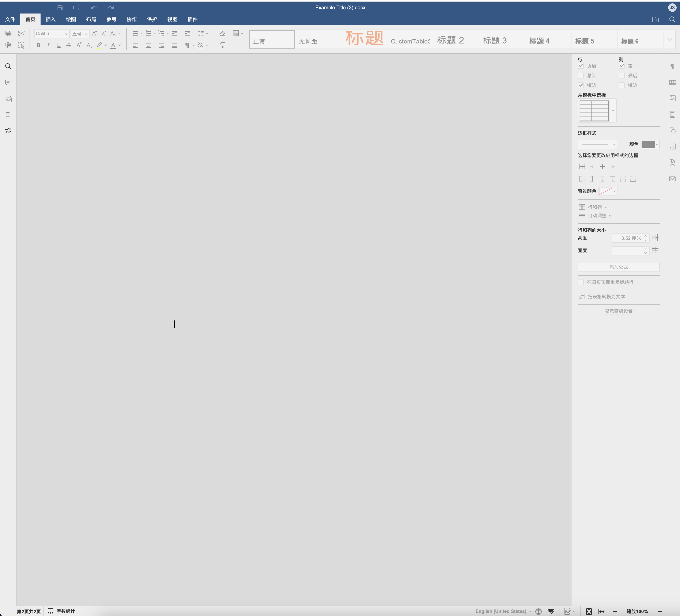Toggle the 页眉 row checkbox

tap(581, 66)
